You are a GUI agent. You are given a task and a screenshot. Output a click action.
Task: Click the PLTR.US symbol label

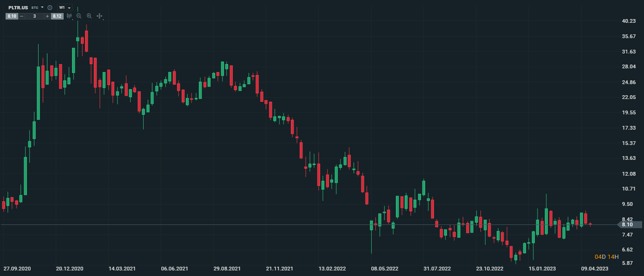click(18, 7)
